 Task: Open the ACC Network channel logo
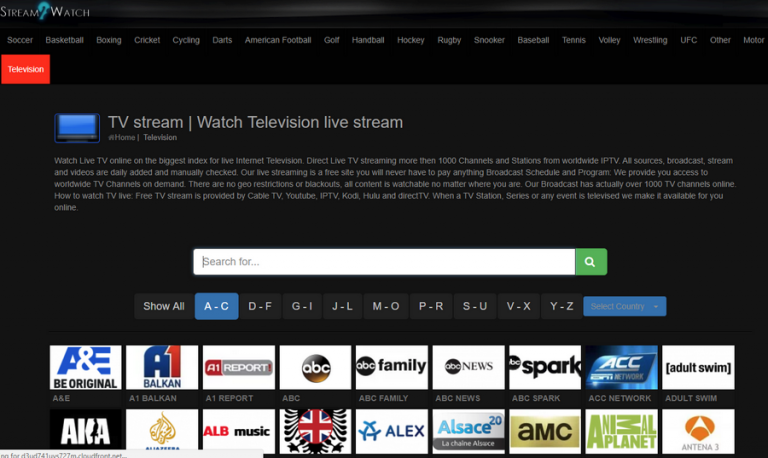click(622, 367)
